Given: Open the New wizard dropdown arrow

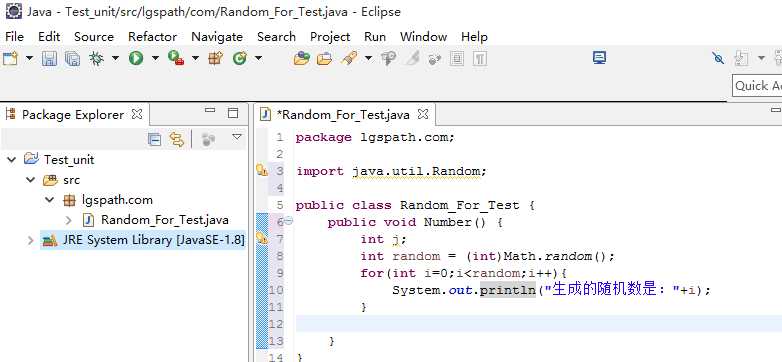Looking at the screenshot, I should [29, 58].
